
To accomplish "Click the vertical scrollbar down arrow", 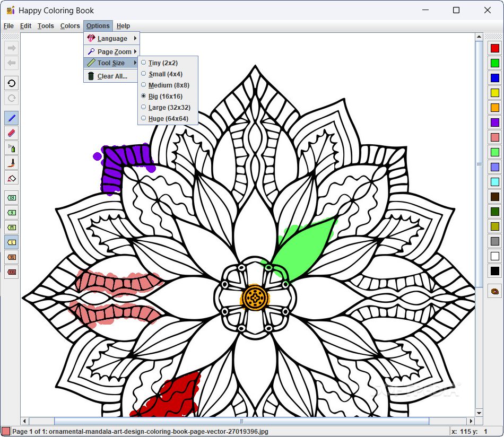I will [x=479, y=413].
